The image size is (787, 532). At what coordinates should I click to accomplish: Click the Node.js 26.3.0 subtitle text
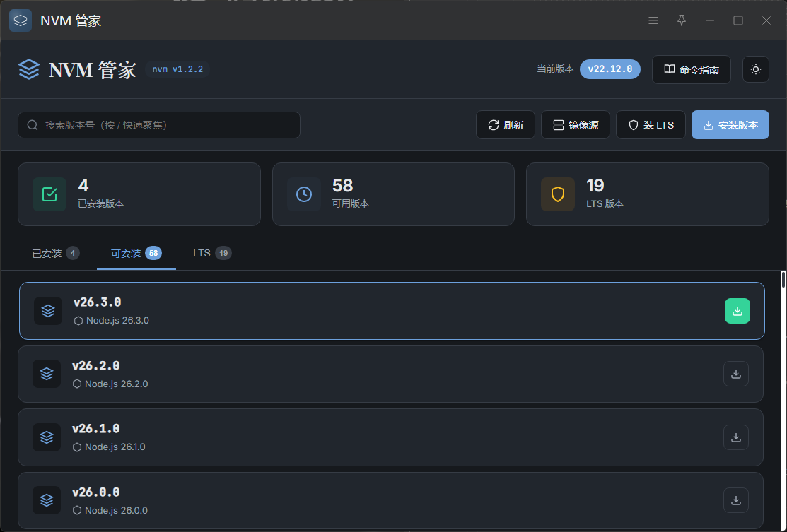pos(117,321)
